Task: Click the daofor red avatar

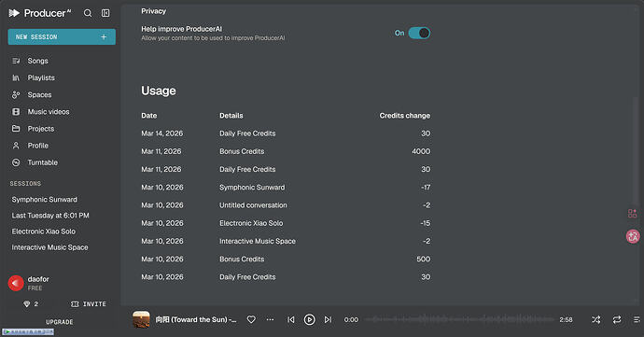Action: point(16,283)
